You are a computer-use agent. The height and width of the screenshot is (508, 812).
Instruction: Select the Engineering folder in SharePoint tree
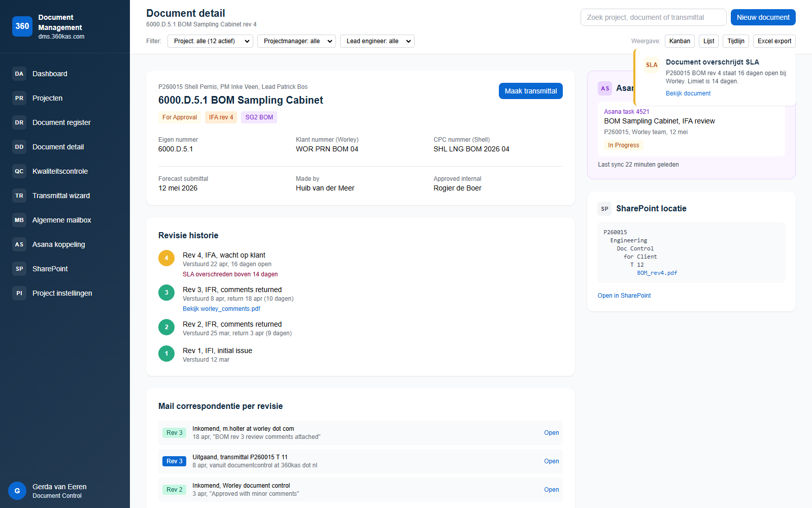coord(629,240)
